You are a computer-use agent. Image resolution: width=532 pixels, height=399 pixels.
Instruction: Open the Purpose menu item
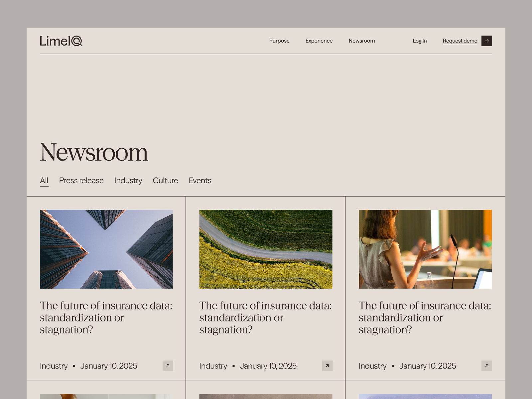pyautogui.click(x=279, y=41)
